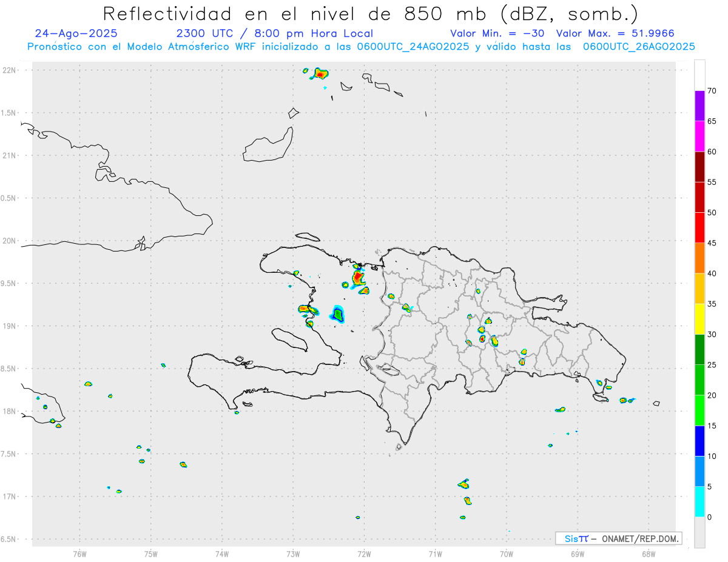Click the purple 65-70 dBZ colorbar segment
728x562 pixels.
(x=699, y=105)
